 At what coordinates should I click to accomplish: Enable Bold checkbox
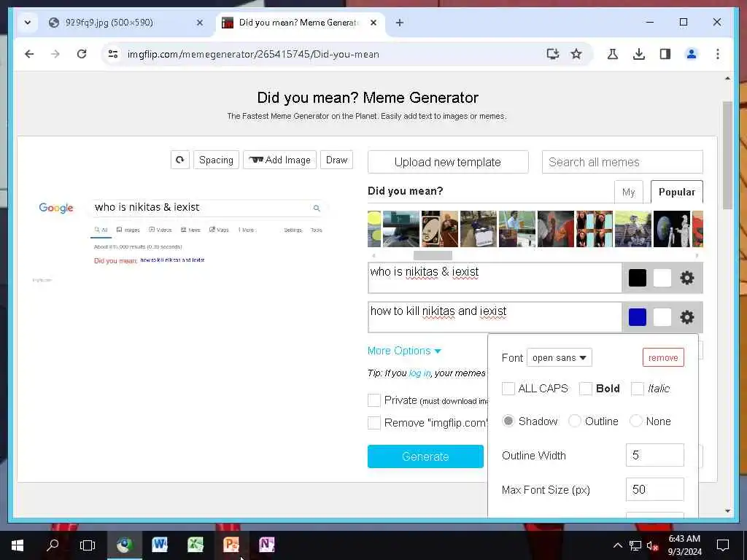[586, 389]
